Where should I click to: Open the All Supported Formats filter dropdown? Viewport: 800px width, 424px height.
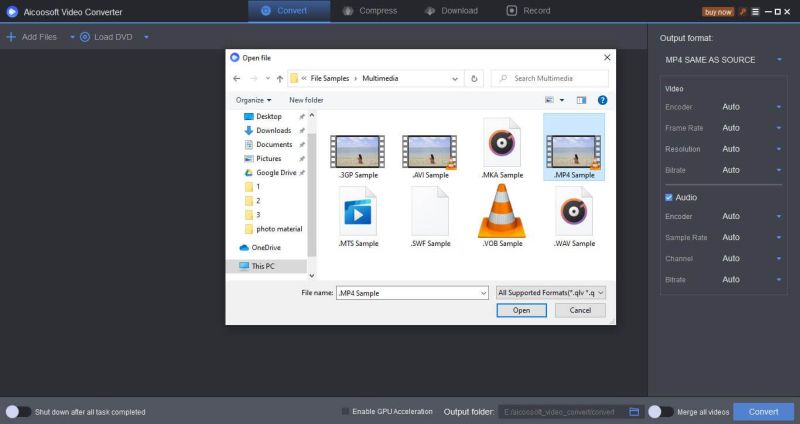coord(551,293)
